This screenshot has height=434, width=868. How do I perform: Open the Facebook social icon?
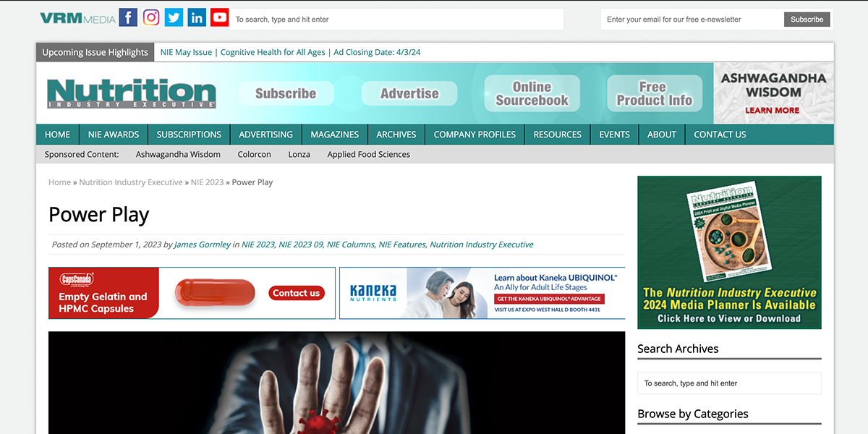tap(128, 18)
